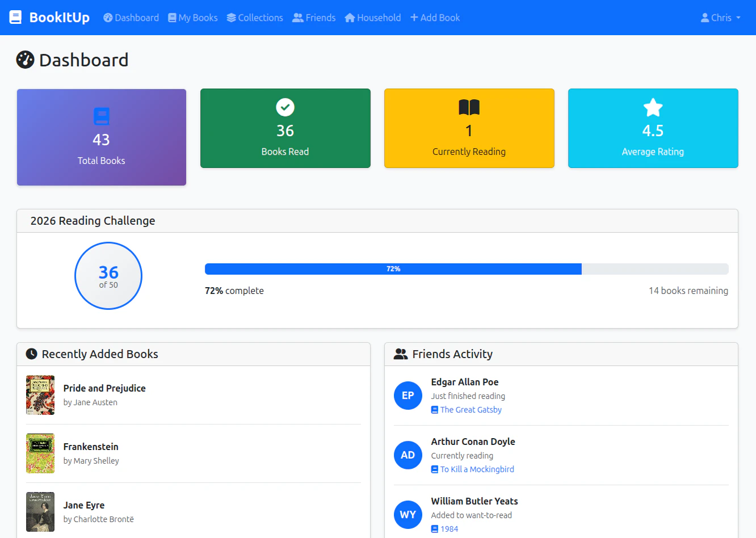The width and height of the screenshot is (756, 538).
Task: Expand the Chris user dropdown
Action: point(721,18)
